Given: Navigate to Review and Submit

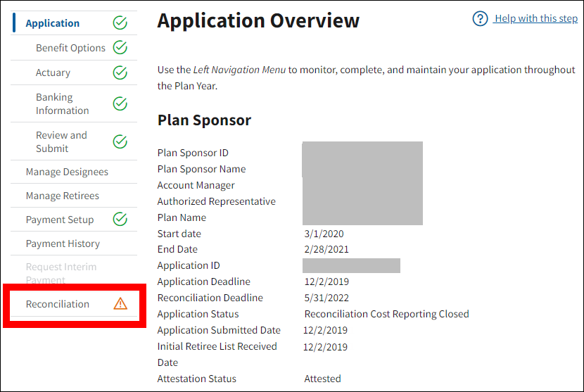Looking at the screenshot, I should coord(62,141).
